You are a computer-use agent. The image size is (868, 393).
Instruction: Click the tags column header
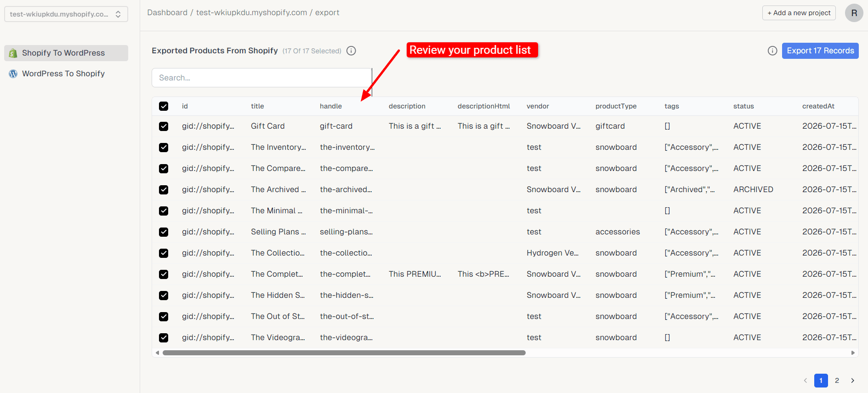671,106
